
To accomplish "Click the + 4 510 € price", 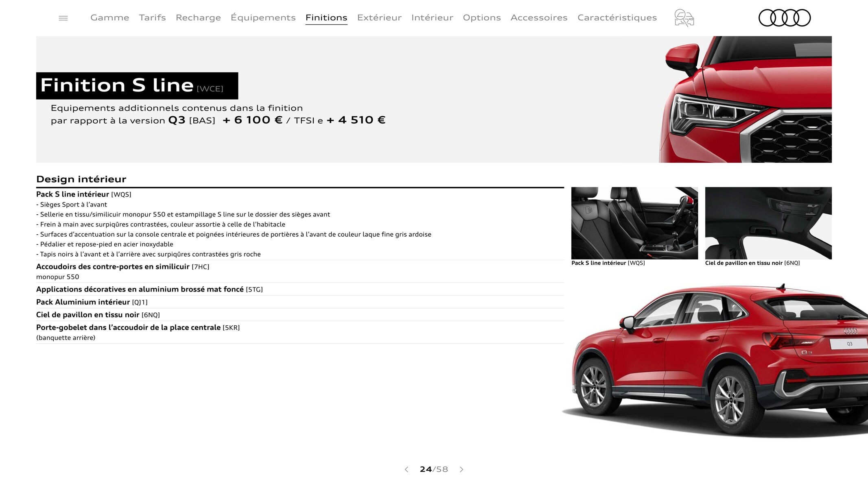I will click(356, 120).
